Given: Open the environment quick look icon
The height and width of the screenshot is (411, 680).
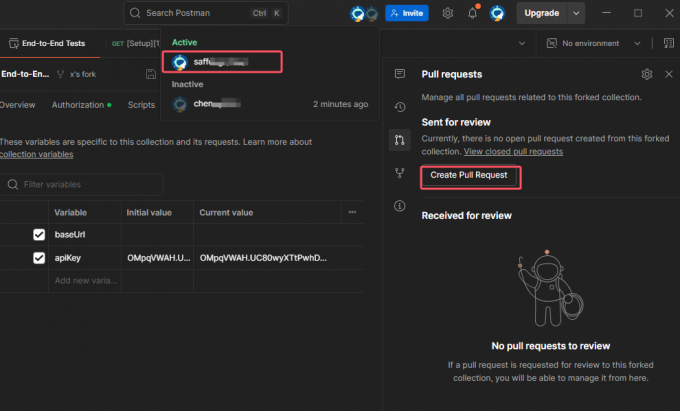Looking at the screenshot, I should 668,43.
